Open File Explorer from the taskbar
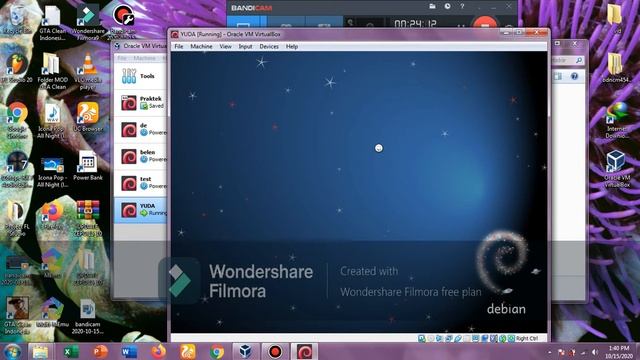Screen dimensions: 640x360 click(x=40, y=351)
